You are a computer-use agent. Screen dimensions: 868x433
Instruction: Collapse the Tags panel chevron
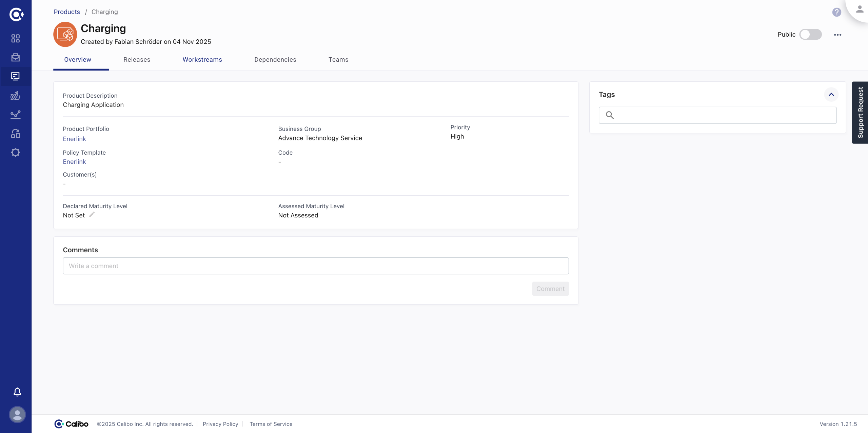point(831,95)
